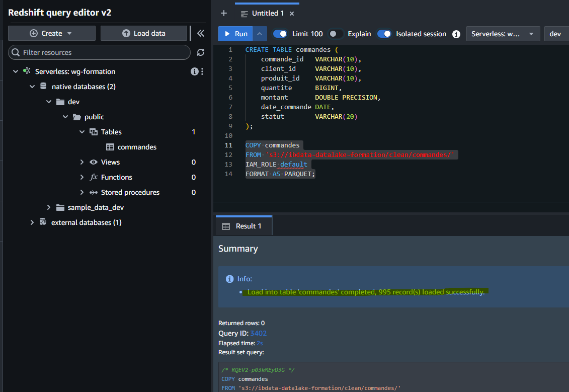This screenshot has width=569, height=392.
Task: Run the query
Action: coord(235,34)
